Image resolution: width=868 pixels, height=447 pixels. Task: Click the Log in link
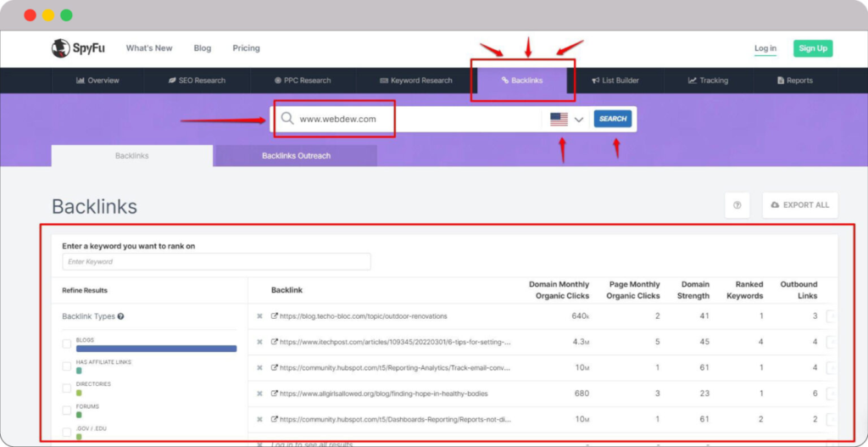click(765, 48)
